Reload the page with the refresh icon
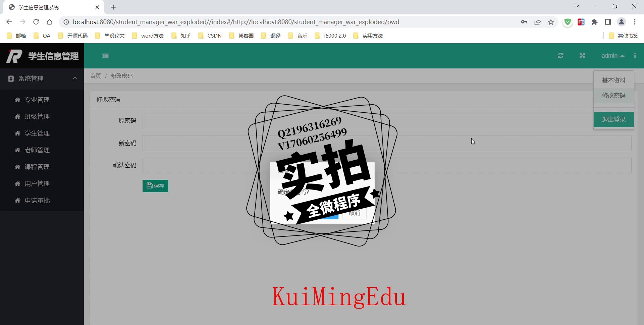 coord(36,22)
